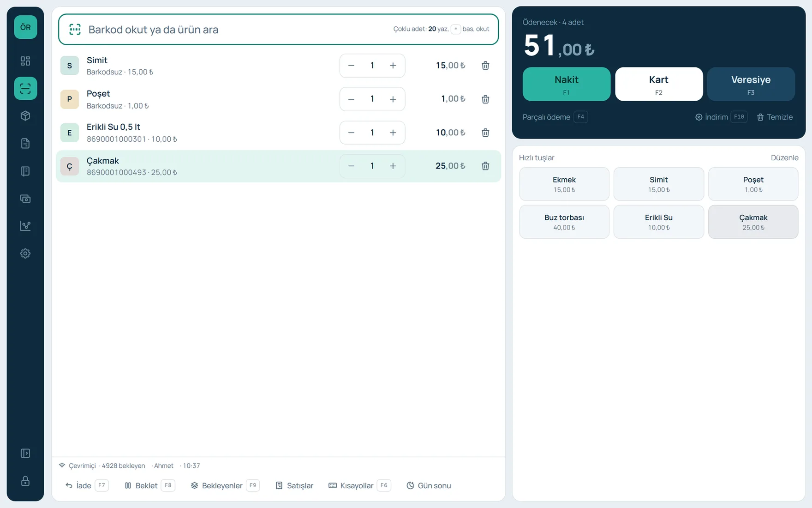The image size is (812, 508).
Task: Decrease Simit quantity with minus
Action: point(351,66)
